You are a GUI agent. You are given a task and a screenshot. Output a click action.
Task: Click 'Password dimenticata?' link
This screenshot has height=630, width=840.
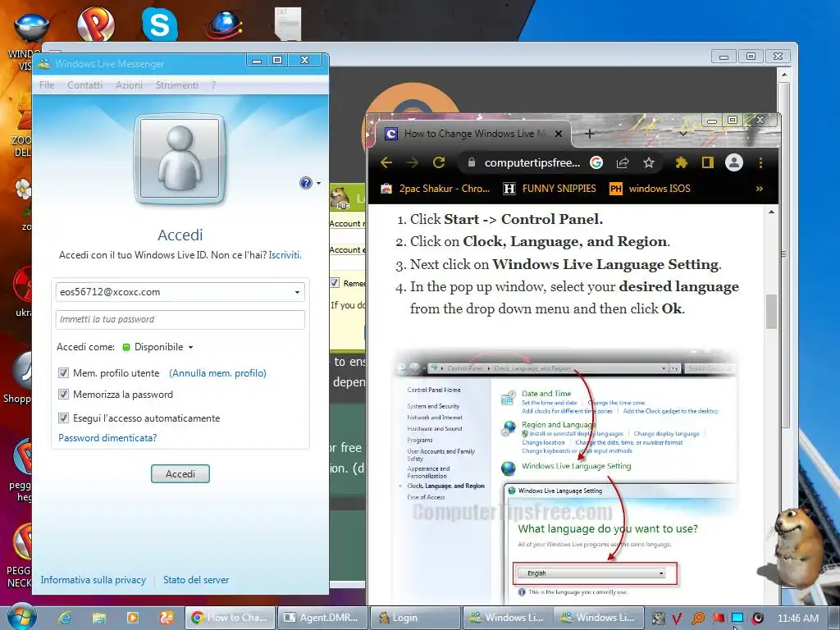click(107, 438)
